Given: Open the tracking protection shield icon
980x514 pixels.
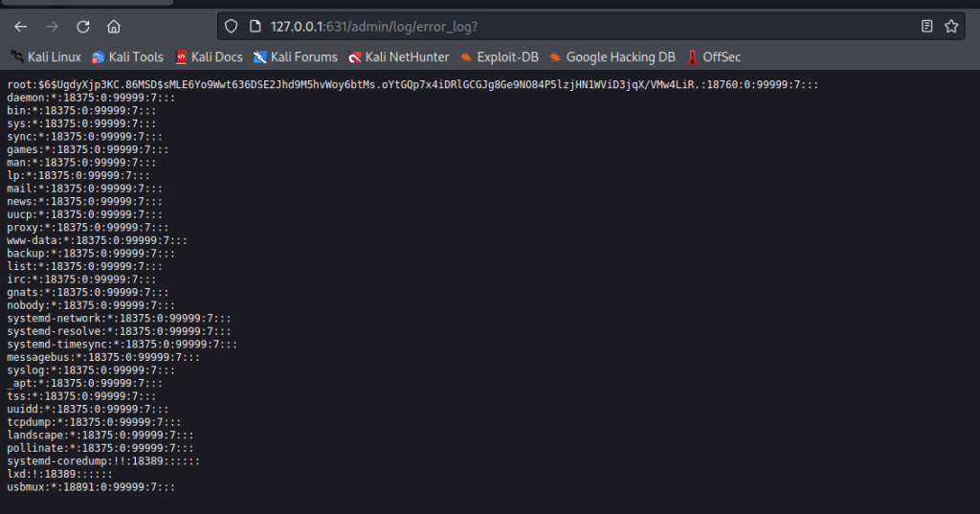Looking at the screenshot, I should tap(231, 26).
